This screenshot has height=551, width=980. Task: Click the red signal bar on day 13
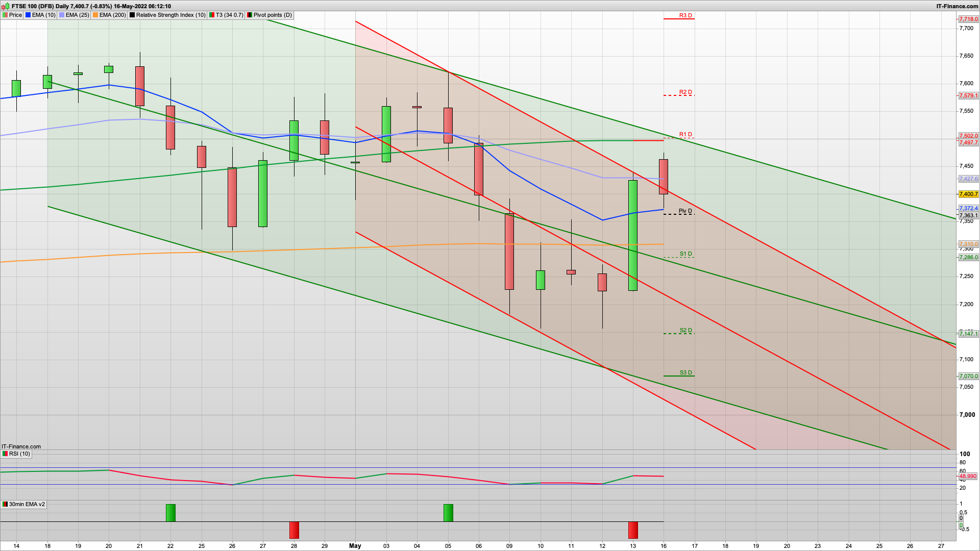633,530
